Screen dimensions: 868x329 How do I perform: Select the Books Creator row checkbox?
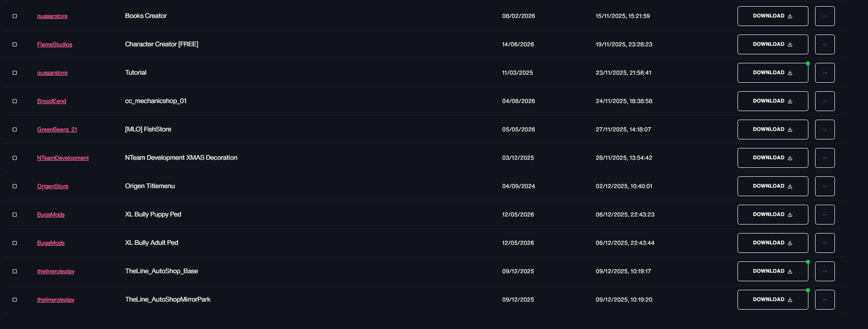click(15, 16)
